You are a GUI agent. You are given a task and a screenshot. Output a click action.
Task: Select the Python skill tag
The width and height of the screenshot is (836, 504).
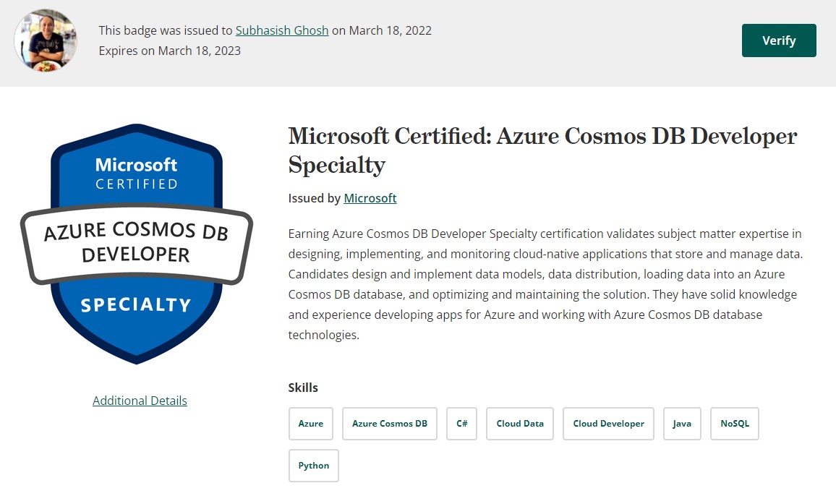[314, 466]
